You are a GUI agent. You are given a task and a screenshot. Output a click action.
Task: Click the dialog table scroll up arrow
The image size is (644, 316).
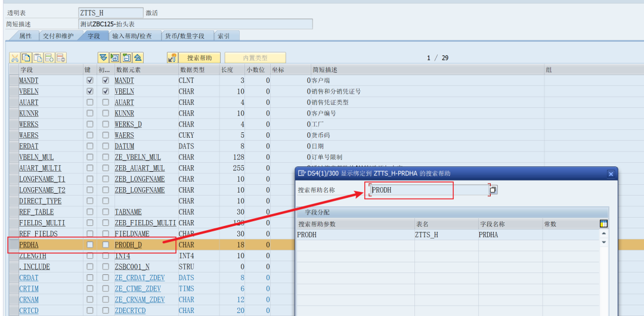coord(603,234)
